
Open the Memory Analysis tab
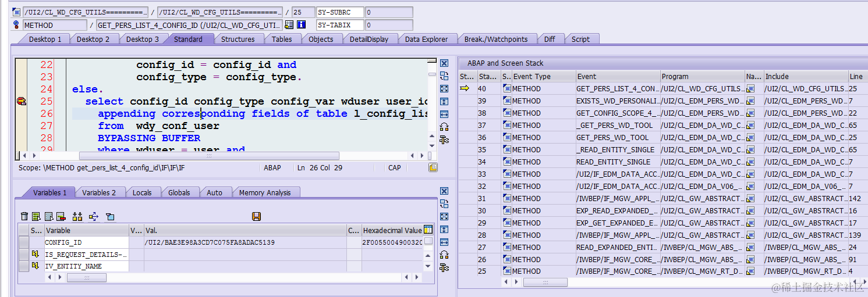point(265,192)
